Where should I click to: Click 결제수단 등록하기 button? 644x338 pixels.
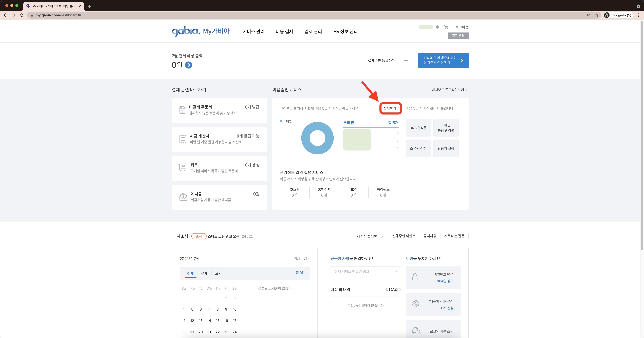tap(388, 60)
